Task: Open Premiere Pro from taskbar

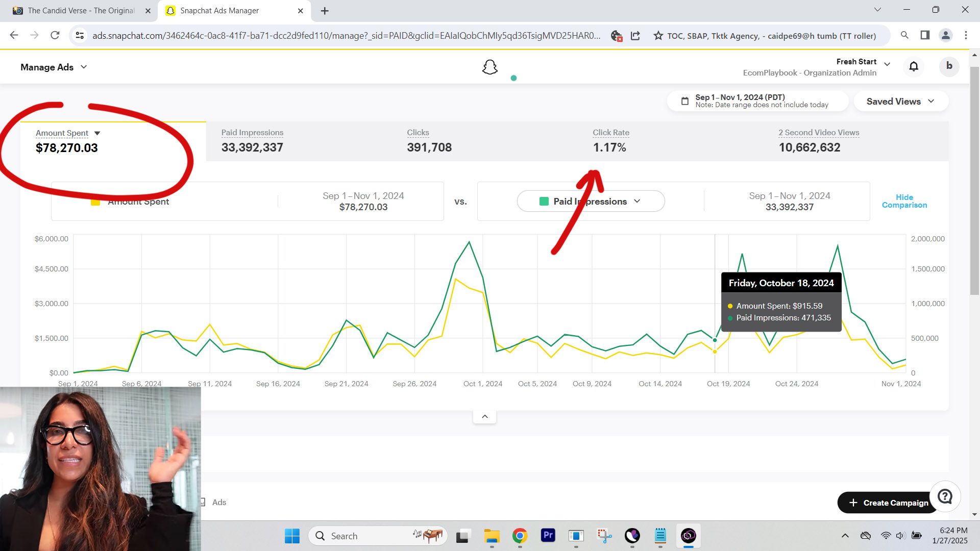Action: (x=548, y=535)
